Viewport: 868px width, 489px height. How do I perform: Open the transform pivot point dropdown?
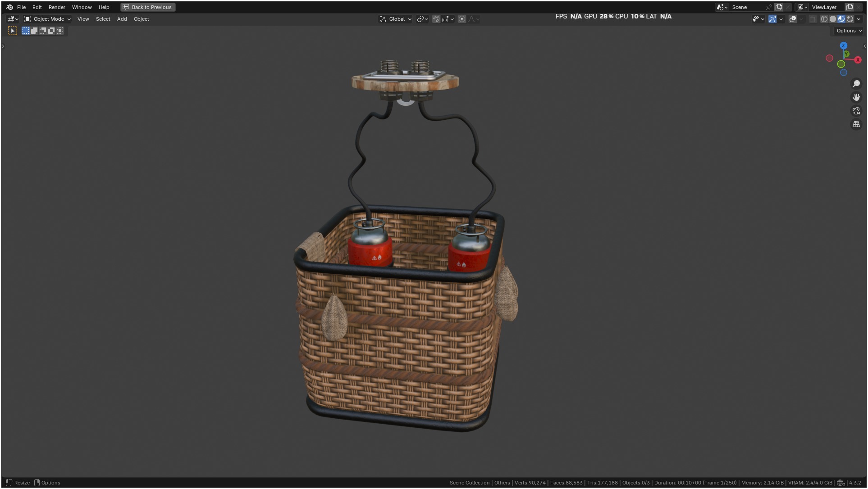[422, 19]
